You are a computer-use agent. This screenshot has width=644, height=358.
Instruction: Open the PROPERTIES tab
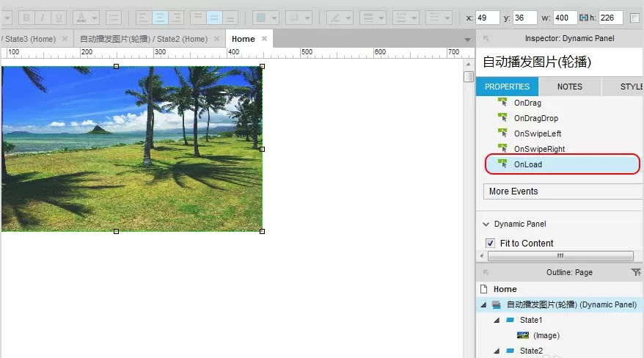507,87
